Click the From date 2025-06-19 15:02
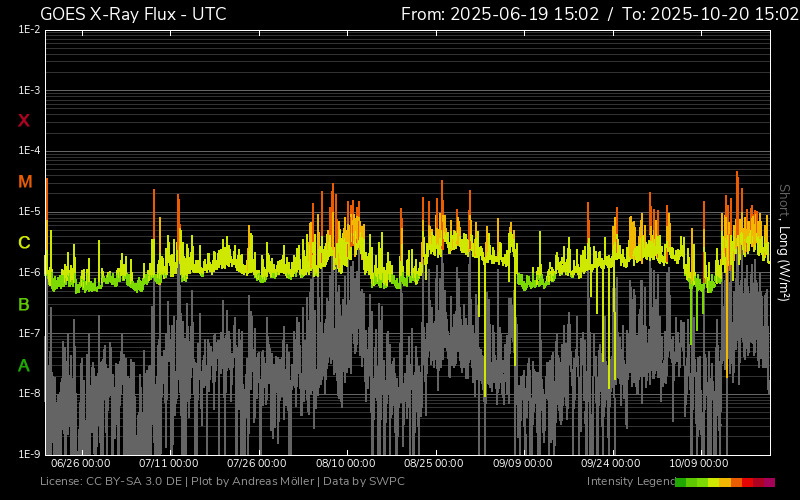Screen dimensions: 800x500 pos(499,14)
